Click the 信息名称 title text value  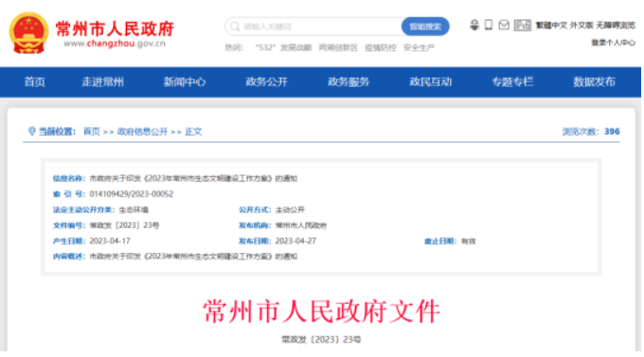pos(193,178)
